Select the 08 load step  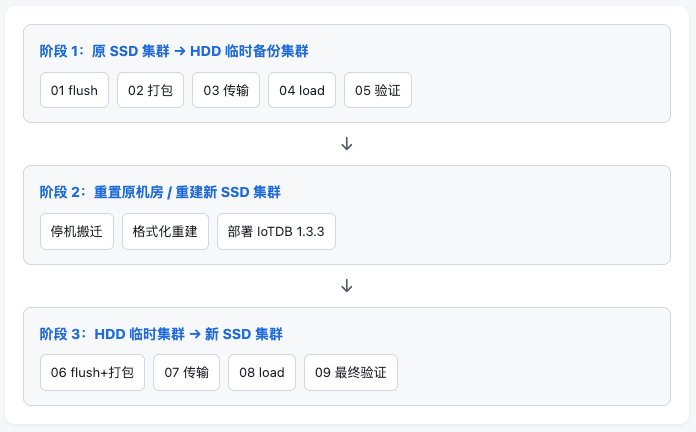262,373
